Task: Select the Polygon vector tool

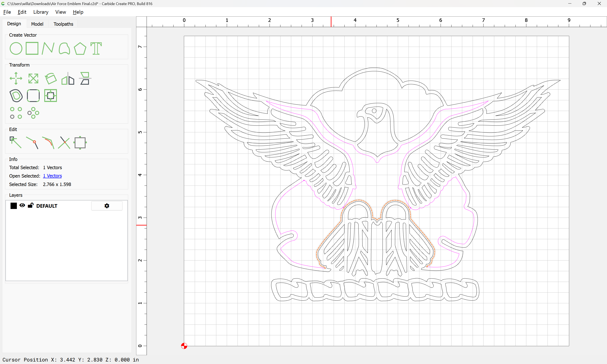Action: click(80, 48)
